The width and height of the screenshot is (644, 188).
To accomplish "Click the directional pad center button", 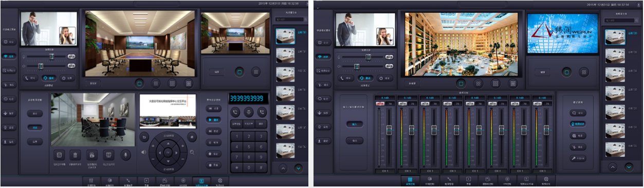I will pyautogui.click(x=168, y=152).
